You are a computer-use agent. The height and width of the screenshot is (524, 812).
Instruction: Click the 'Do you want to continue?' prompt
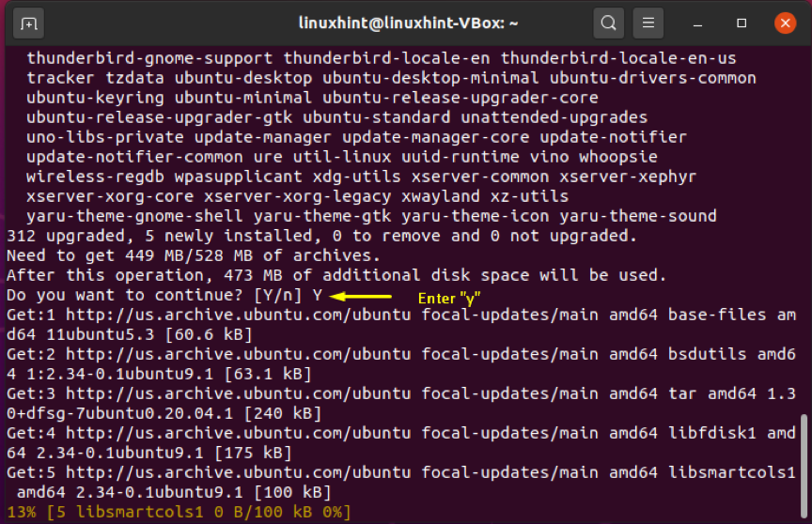164,296
